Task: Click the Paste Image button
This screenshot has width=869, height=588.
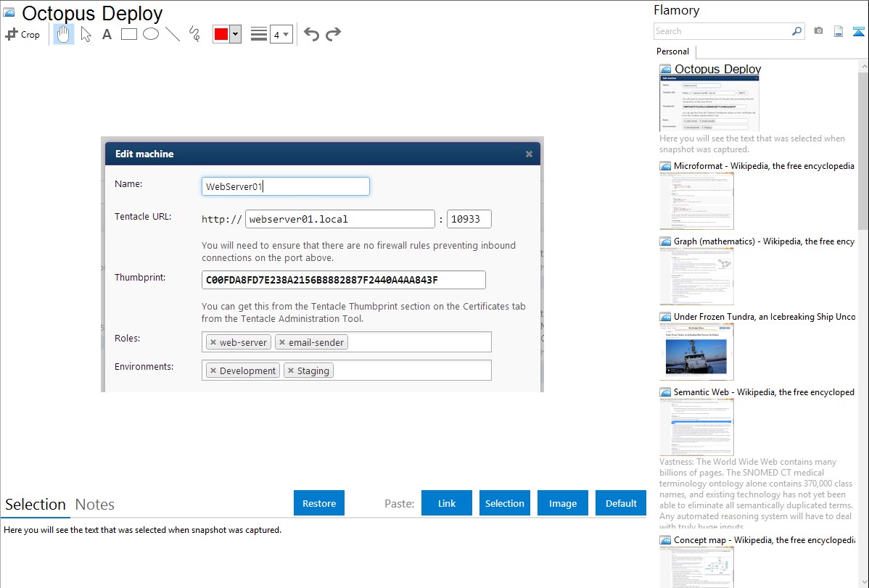Action: pyautogui.click(x=563, y=503)
